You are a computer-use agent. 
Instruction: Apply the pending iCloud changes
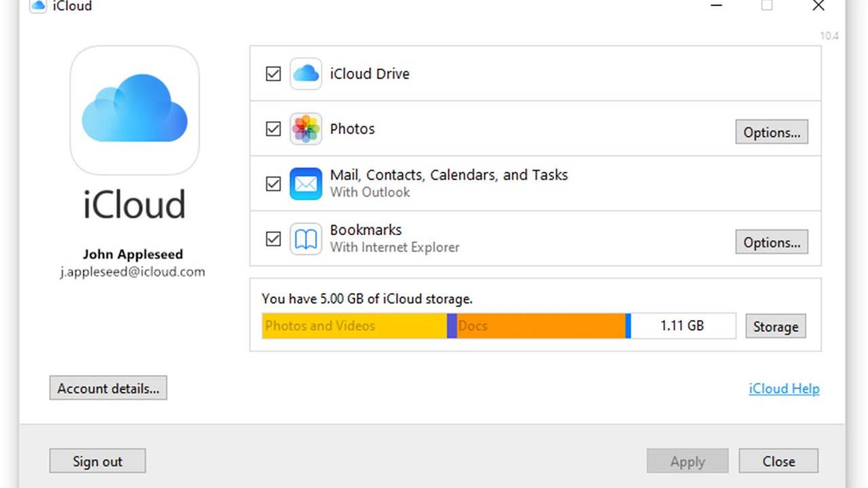(687, 461)
